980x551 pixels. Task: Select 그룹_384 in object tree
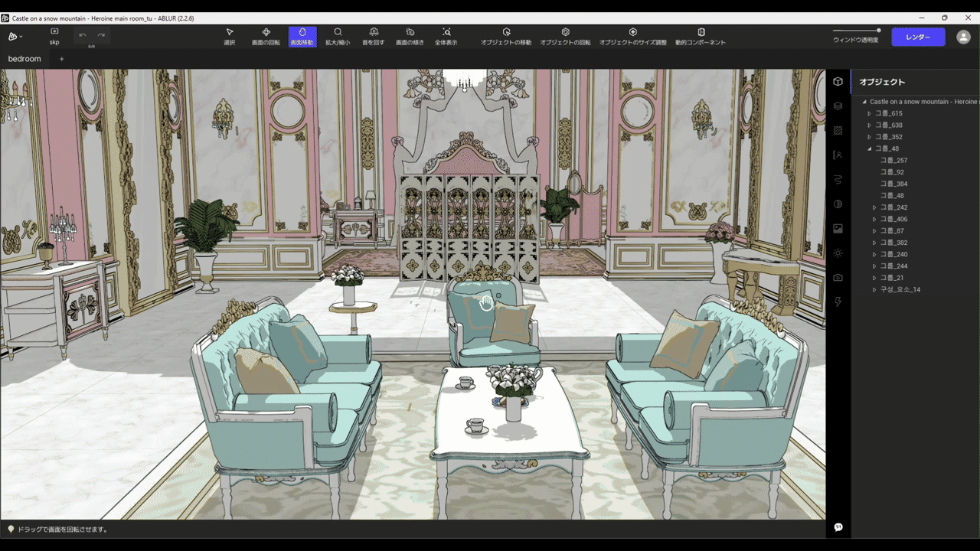coord(894,184)
